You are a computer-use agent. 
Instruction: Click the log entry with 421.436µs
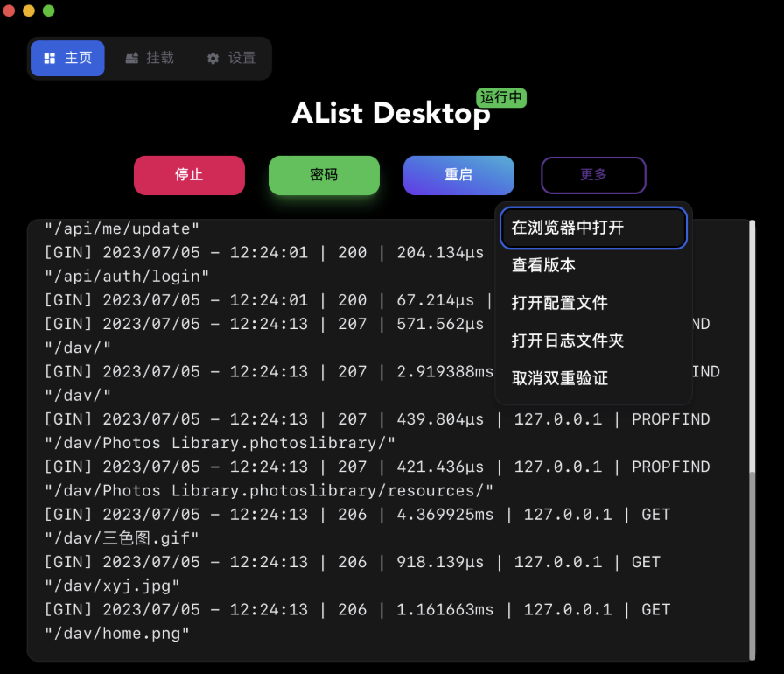click(x=377, y=467)
